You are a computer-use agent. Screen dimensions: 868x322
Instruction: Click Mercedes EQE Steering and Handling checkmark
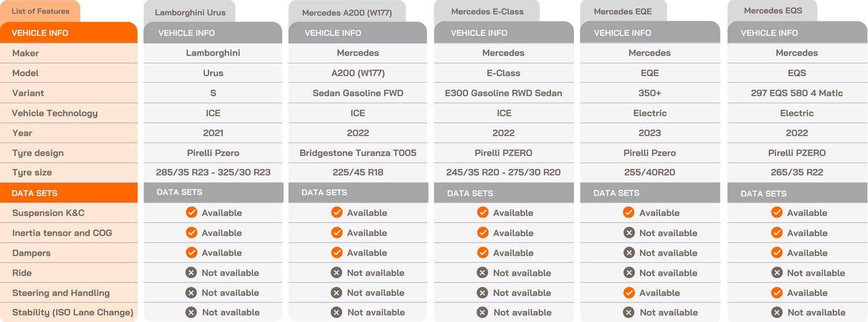629,292
